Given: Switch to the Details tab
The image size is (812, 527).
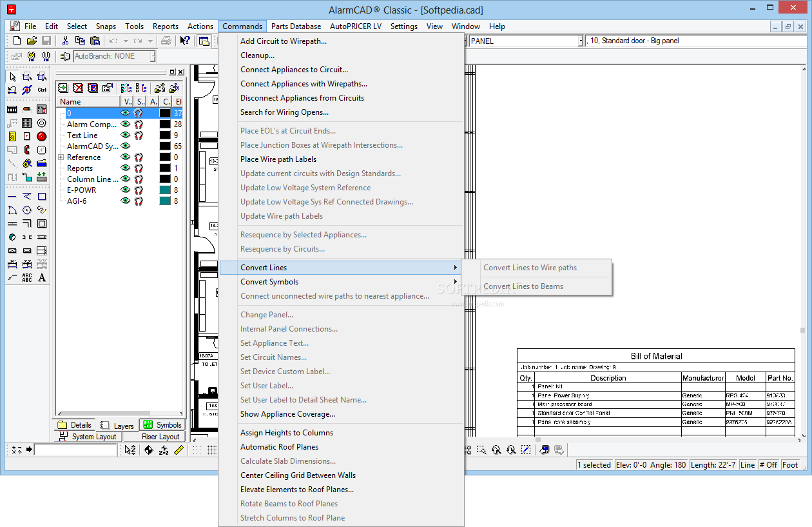Looking at the screenshot, I should pyautogui.click(x=74, y=425).
